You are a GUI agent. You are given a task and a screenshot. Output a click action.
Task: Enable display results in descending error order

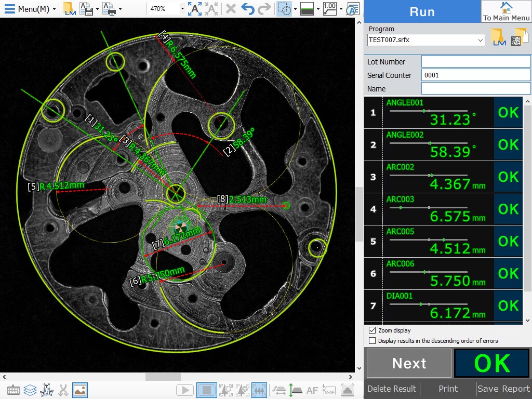click(372, 341)
